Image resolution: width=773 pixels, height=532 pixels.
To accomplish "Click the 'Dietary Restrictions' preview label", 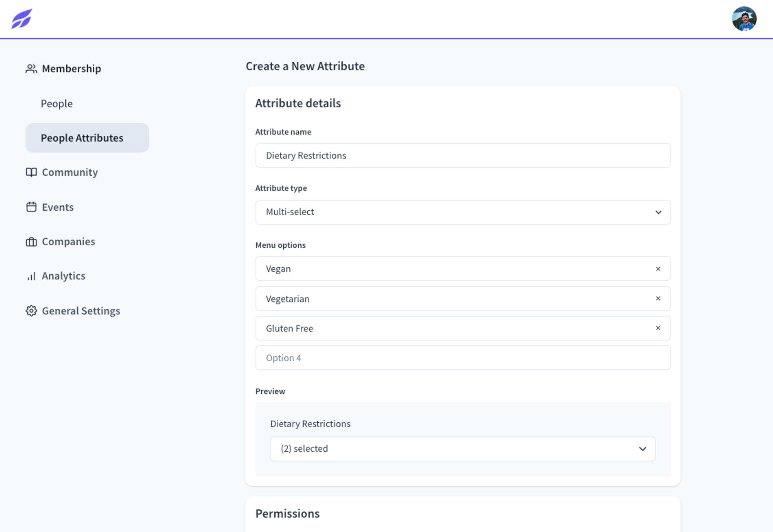I will (310, 424).
